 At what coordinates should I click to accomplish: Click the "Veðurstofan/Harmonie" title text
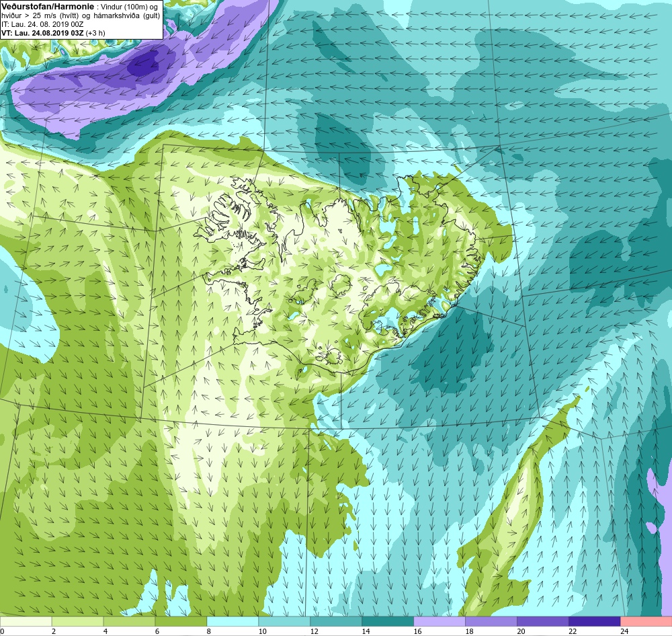[48, 7]
